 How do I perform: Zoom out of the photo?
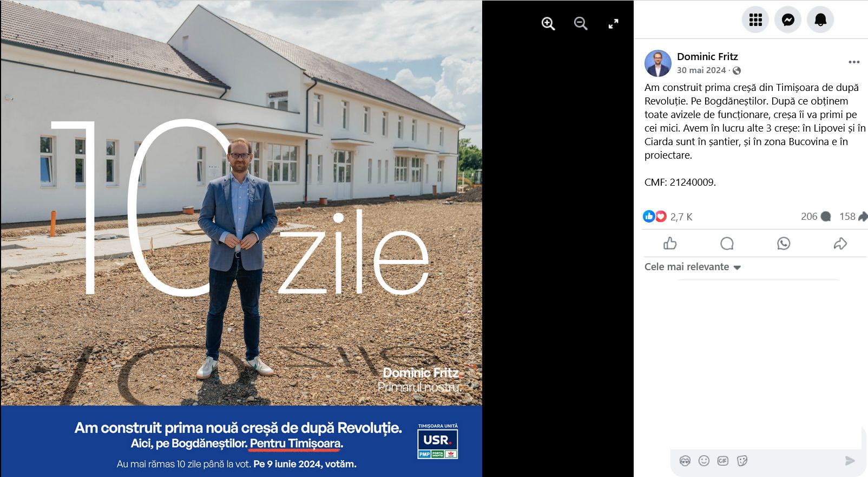pos(581,24)
